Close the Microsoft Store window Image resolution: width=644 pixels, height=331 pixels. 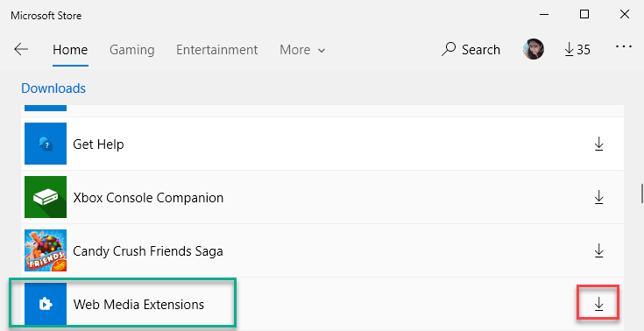click(624, 14)
